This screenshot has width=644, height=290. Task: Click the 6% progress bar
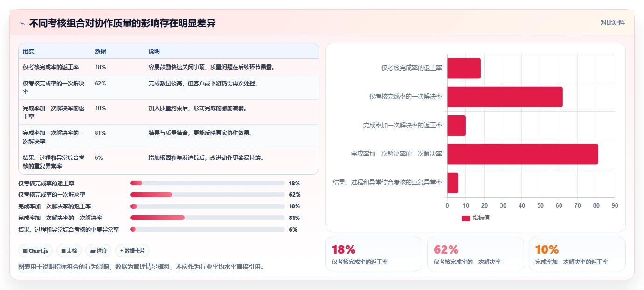point(208,229)
